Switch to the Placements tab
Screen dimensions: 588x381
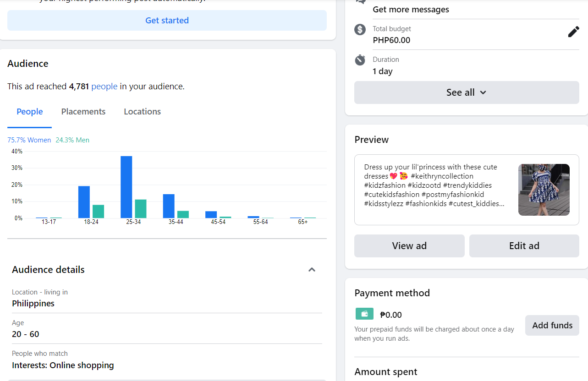tap(83, 112)
